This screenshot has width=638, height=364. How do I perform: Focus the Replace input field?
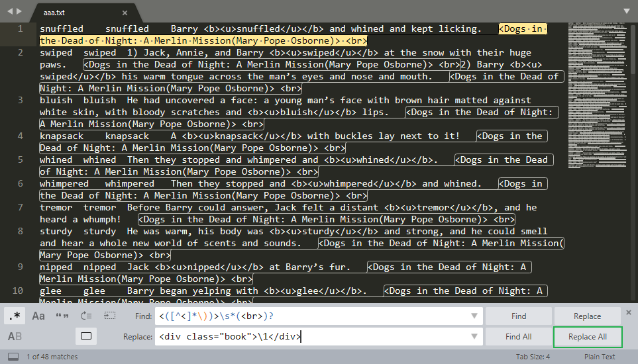pyautogui.click(x=319, y=336)
